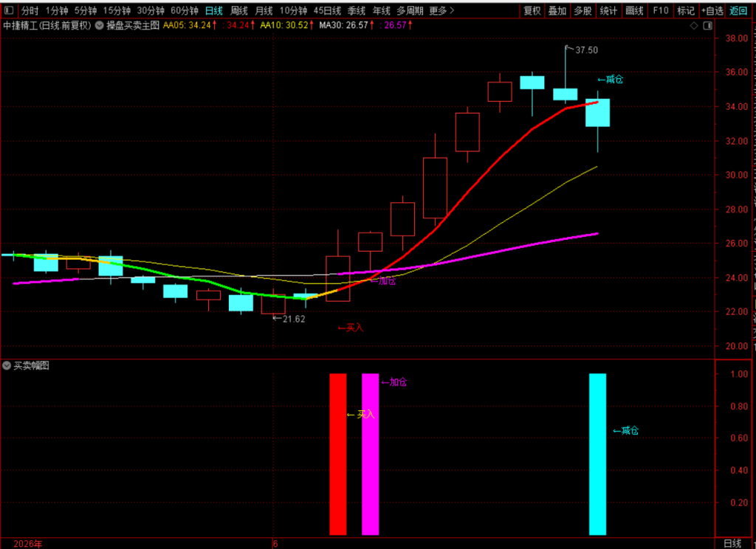Select the 60分钟 period tab
This screenshot has height=549, width=756.
click(184, 10)
